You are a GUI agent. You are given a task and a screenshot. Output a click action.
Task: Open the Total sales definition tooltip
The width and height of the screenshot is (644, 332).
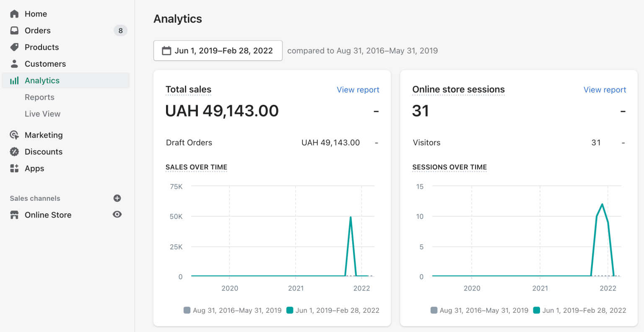(188, 89)
